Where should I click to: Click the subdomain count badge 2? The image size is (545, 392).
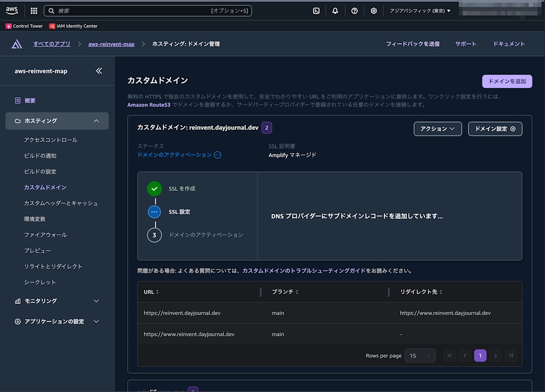click(x=267, y=128)
